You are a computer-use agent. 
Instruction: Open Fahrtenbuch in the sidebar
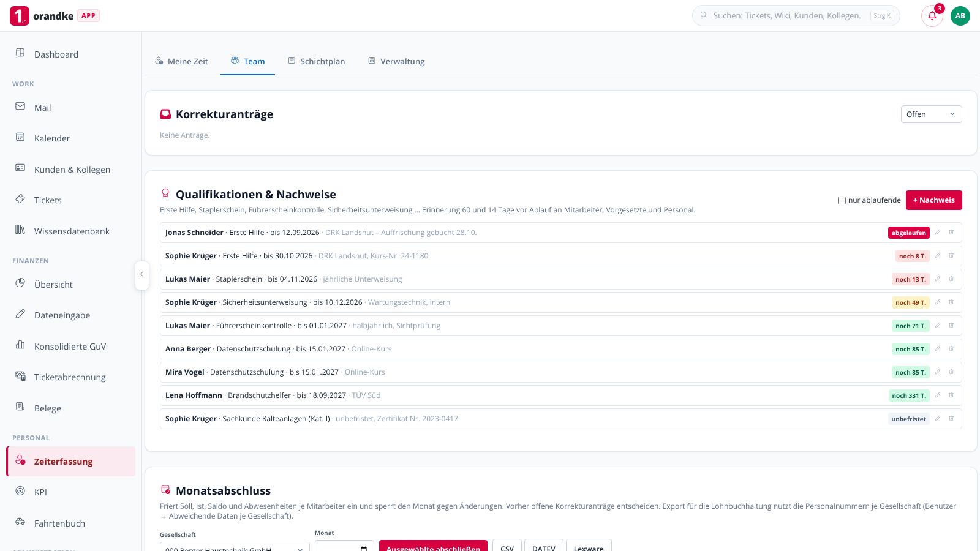(x=71, y=523)
